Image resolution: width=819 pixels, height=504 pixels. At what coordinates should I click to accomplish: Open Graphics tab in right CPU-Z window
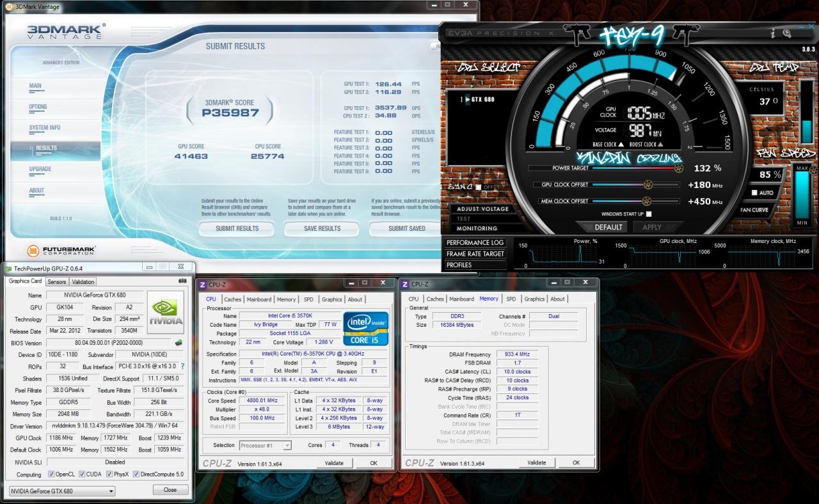click(x=534, y=299)
